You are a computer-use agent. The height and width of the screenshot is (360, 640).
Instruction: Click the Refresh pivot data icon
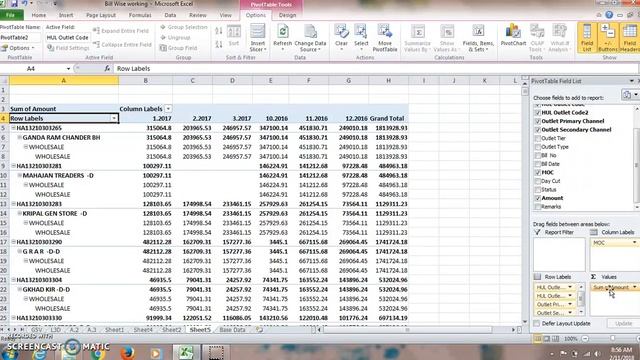point(282,36)
